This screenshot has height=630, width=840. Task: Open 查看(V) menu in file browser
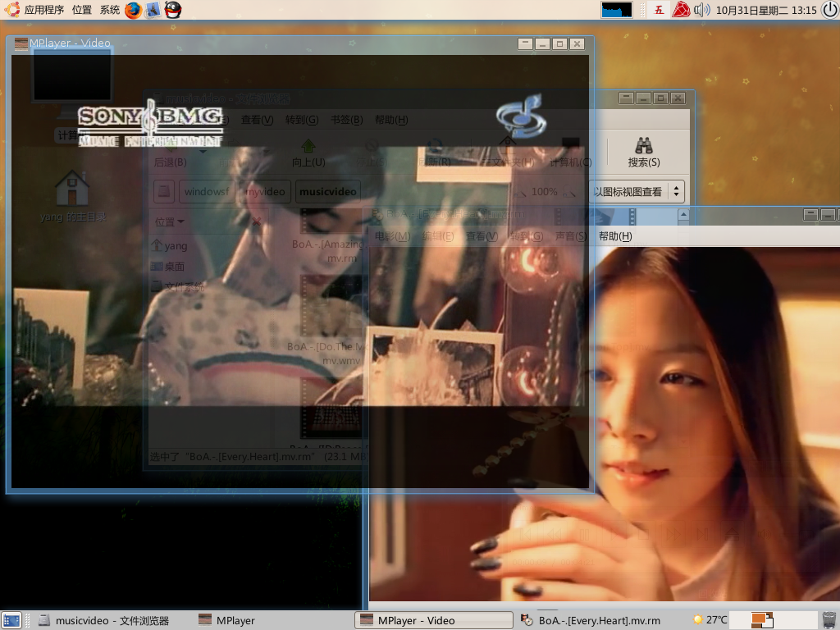point(257,120)
